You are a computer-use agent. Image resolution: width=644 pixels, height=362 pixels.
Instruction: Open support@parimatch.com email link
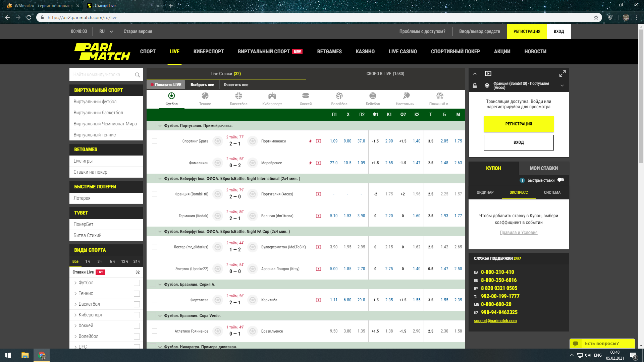tap(495, 321)
